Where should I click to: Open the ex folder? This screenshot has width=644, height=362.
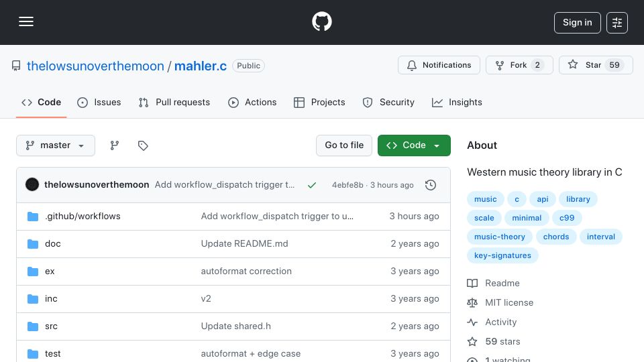pos(50,271)
